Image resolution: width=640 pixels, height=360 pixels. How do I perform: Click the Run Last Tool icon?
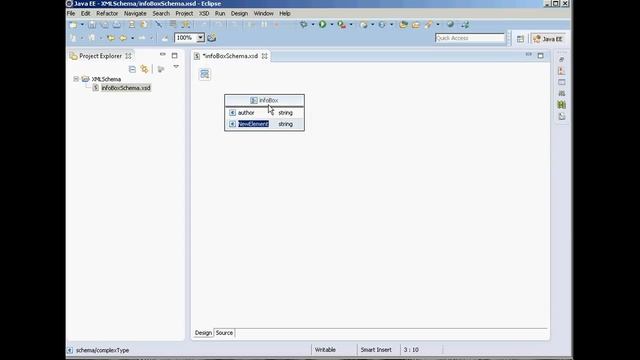click(342, 25)
